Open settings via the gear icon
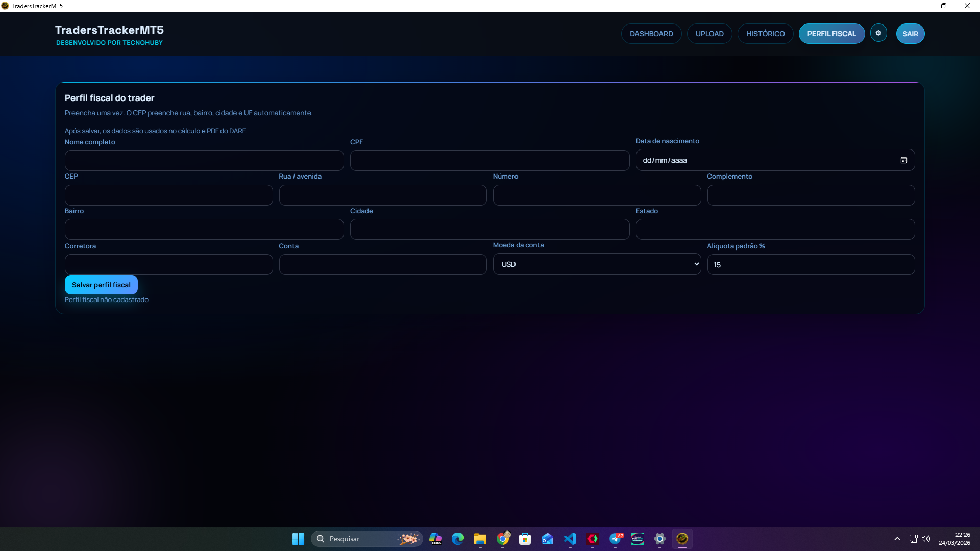 [878, 33]
